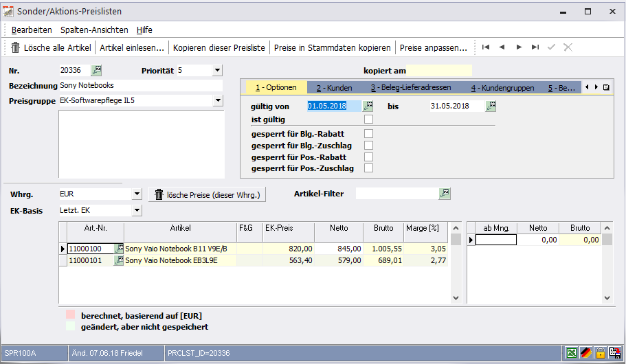The width and height of the screenshot is (626, 364).
Task: Jump to first record navigation arrow
Action: [x=486, y=47]
